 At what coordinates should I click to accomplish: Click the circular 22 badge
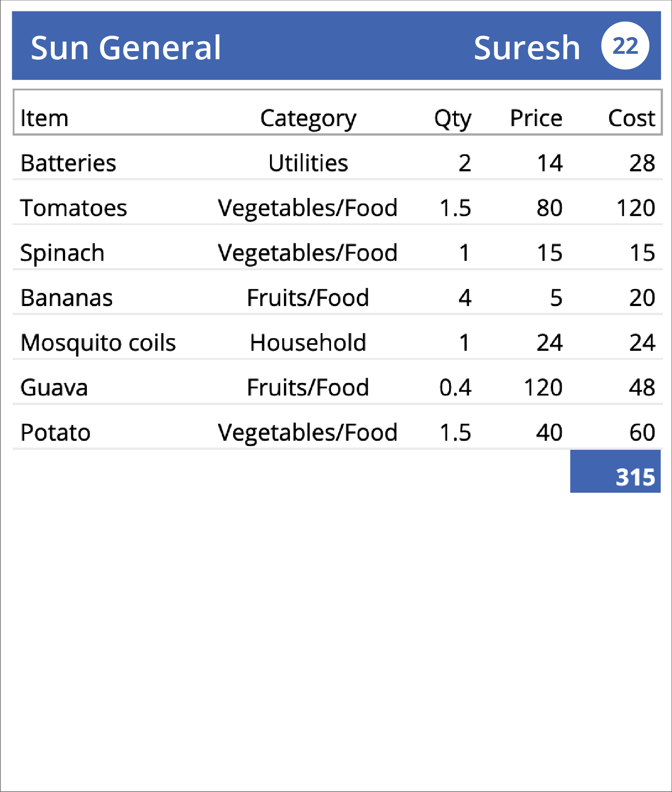tap(625, 46)
